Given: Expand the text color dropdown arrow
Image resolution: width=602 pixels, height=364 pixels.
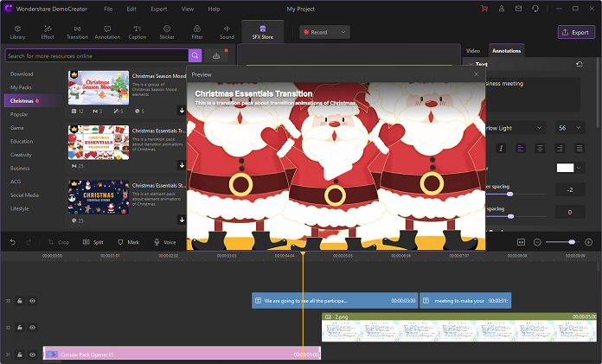Looking at the screenshot, I should coord(579,168).
